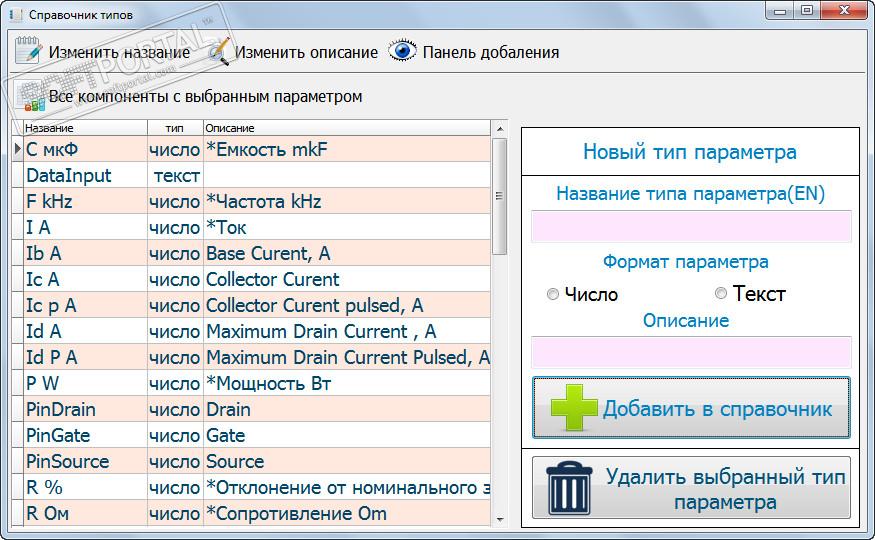The height and width of the screenshot is (540, 875).
Task: Click the table vertical scrollbar thumb
Action: [500, 196]
